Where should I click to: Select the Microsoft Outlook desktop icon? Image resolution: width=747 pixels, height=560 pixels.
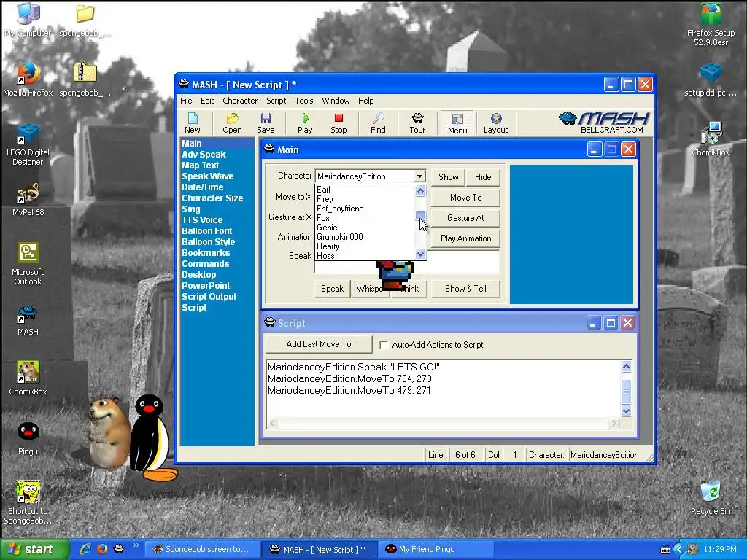pyautogui.click(x=28, y=264)
